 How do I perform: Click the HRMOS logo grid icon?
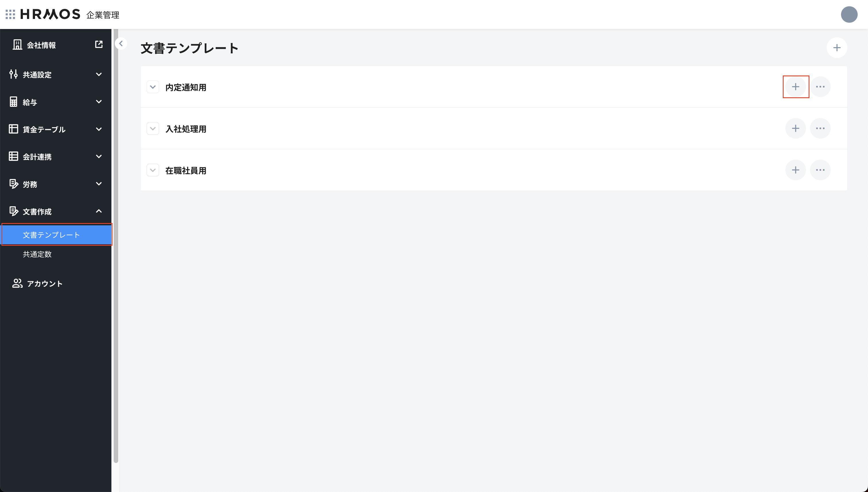[x=10, y=14]
